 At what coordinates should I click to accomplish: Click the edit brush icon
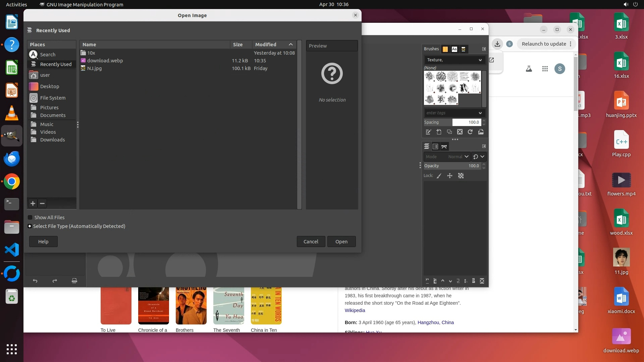point(428,132)
